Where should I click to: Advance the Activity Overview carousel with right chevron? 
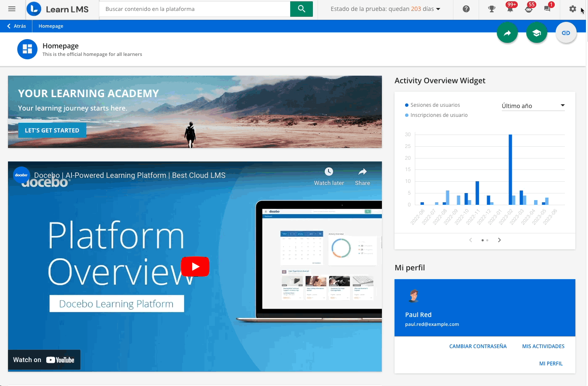[x=499, y=240]
